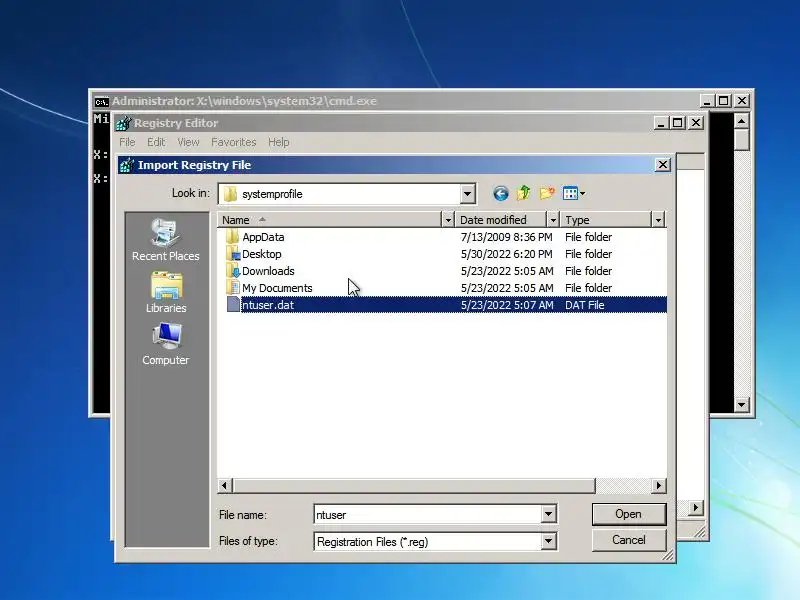This screenshot has height=600, width=800.
Task: Select the My Documents folder icon
Action: [x=232, y=288]
